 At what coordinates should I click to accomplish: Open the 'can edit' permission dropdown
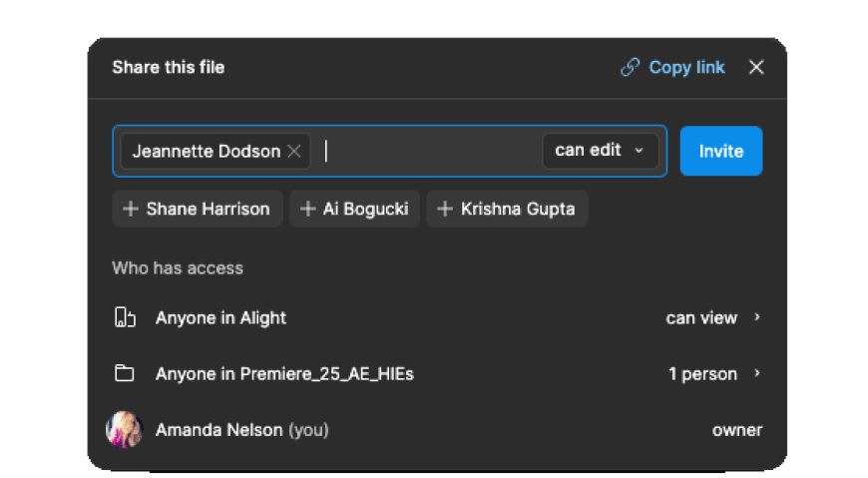[x=600, y=151]
